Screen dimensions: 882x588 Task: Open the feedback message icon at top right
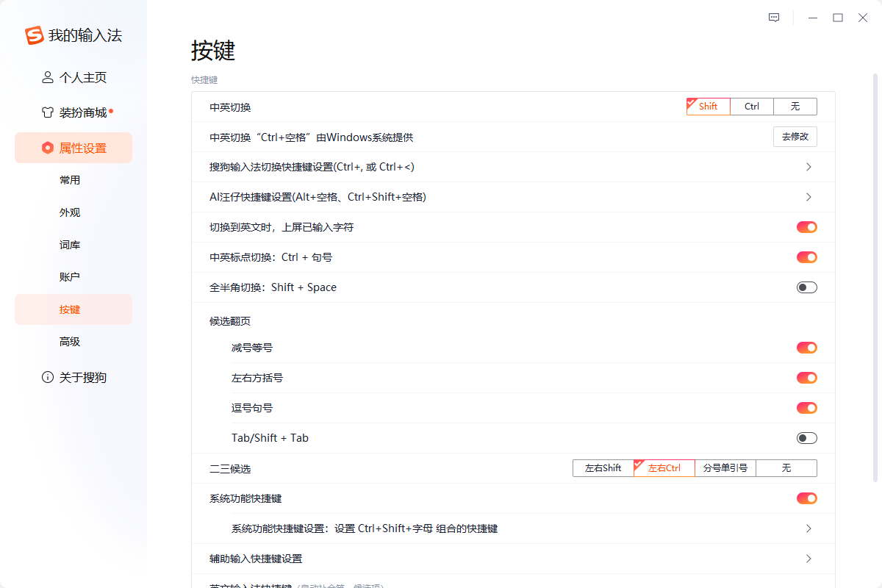pyautogui.click(x=773, y=17)
